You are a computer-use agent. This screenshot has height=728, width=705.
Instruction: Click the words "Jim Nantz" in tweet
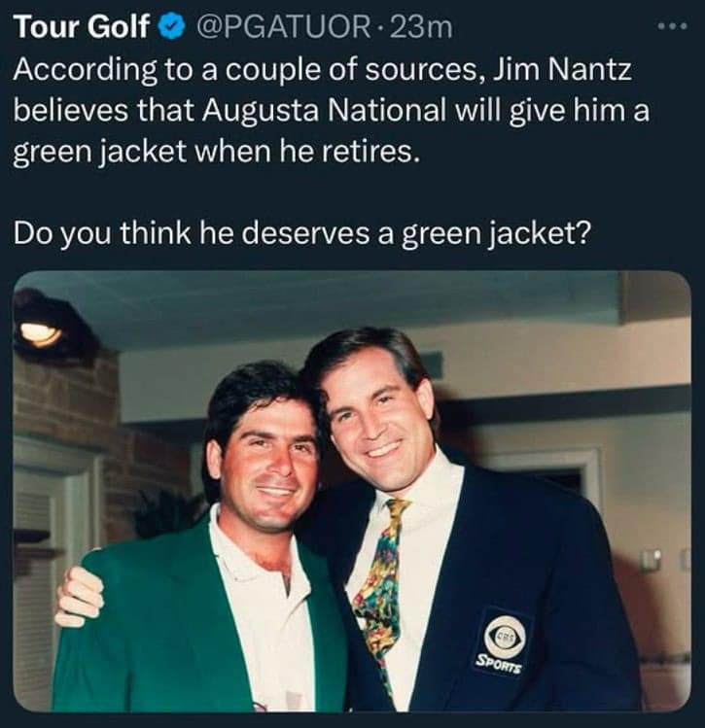point(549,71)
